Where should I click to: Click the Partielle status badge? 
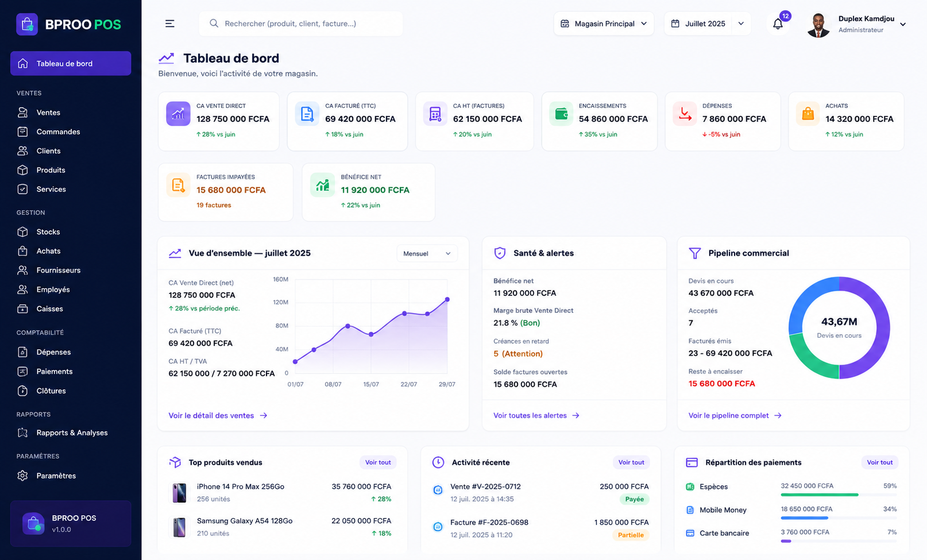click(x=631, y=535)
